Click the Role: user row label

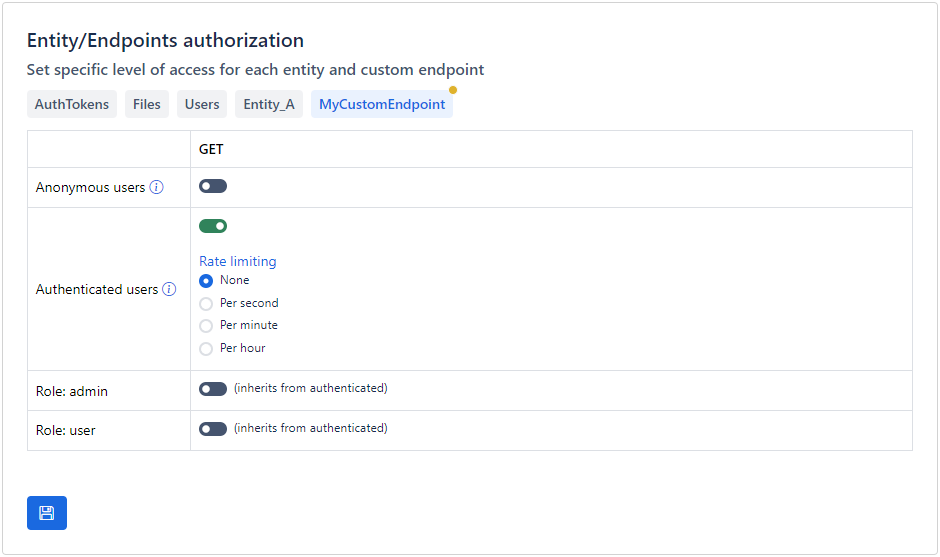pyautogui.click(x=66, y=431)
